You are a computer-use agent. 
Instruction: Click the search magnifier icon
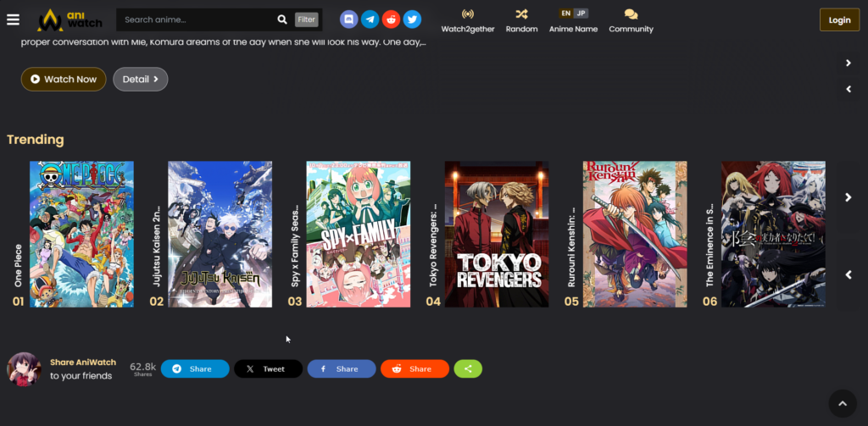tap(281, 20)
